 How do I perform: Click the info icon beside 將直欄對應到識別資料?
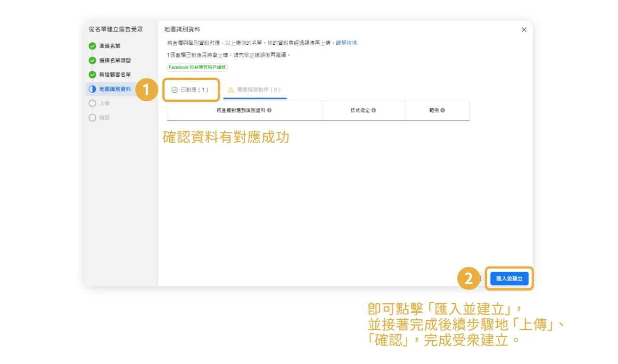(269, 110)
